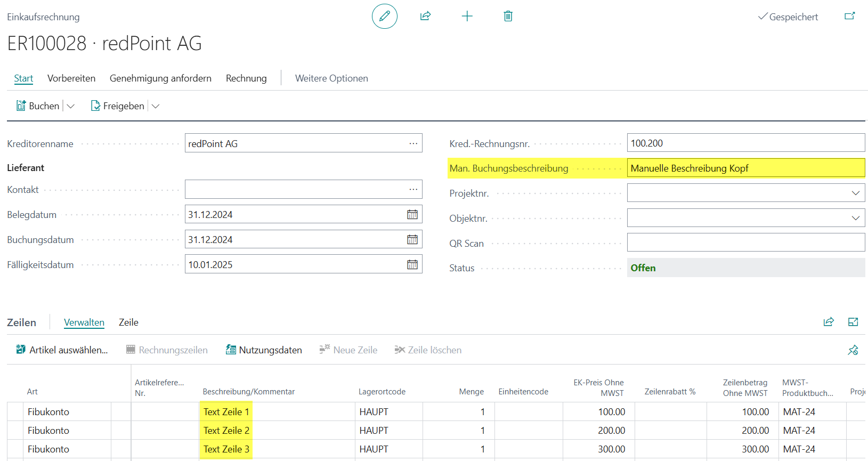Open Nutzungsdaten

tap(264, 350)
